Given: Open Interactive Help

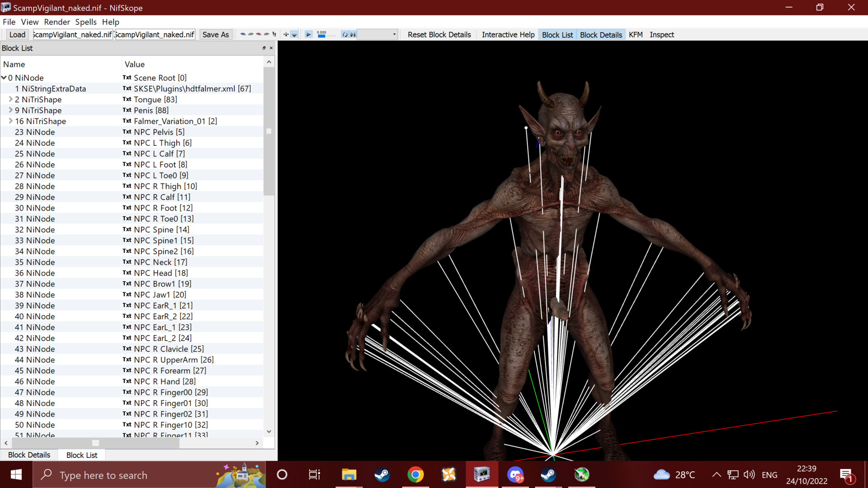Looking at the screenshot, I should tap(508, 34).
